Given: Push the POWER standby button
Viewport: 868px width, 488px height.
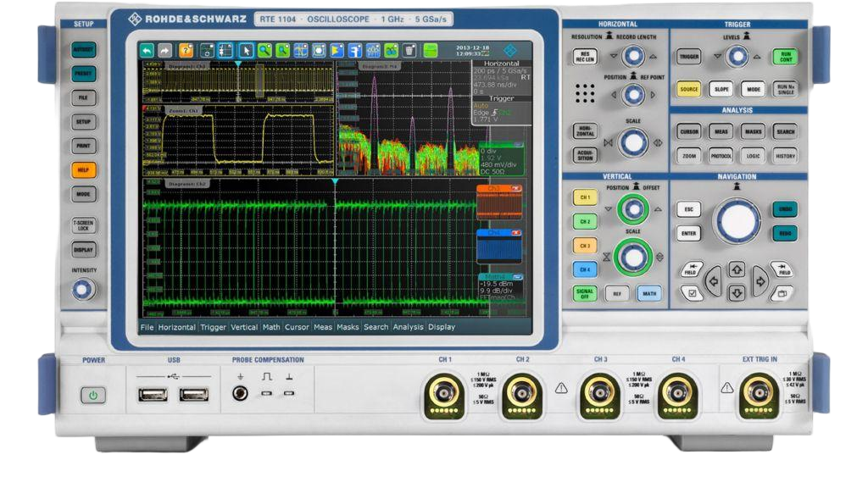Looking at the screenshot, I should pos(93,395).
